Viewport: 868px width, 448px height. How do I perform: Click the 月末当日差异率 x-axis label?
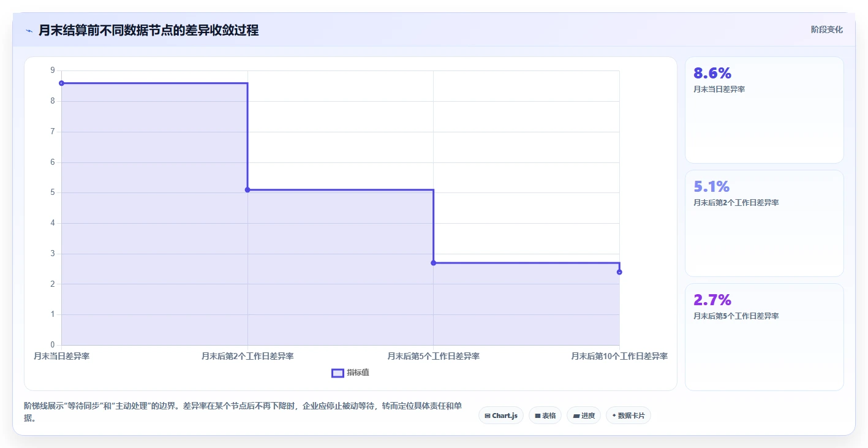point(61,356)
